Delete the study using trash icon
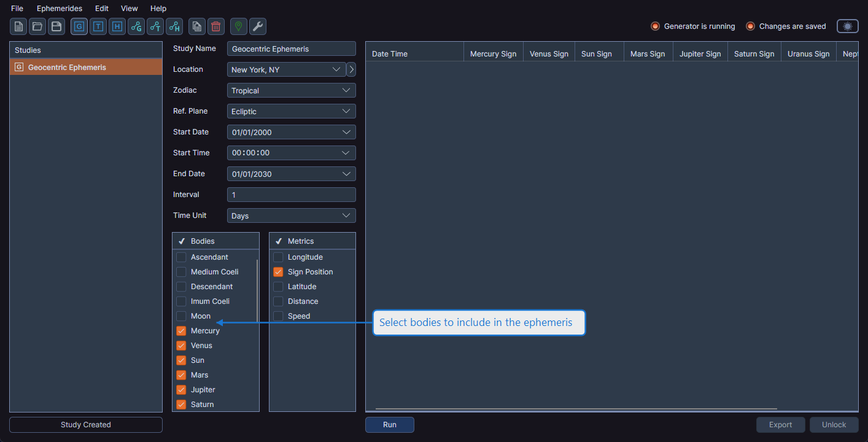Viewport: 868px width, 442px height. tap(215, 26)
